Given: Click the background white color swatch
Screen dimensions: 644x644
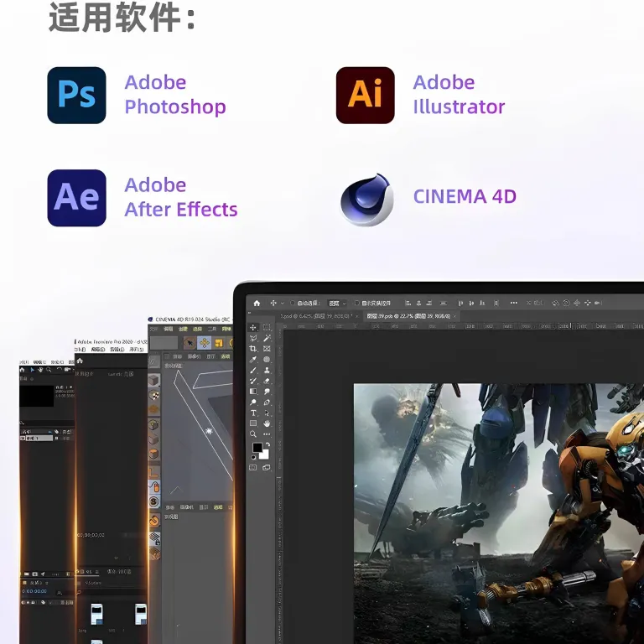Looking at the screenshot, I should pyautogui.click(x=264, y=455).
